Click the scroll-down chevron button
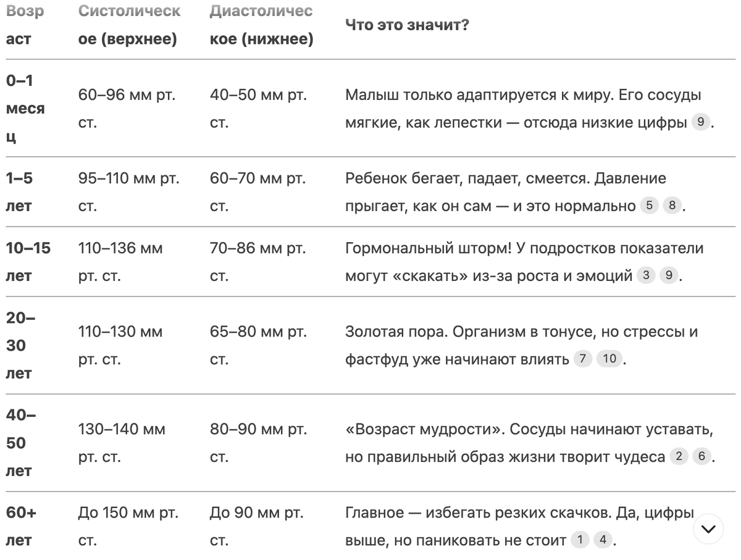The height and width of the screenshot is (560, 741). (x=708, y=529)
